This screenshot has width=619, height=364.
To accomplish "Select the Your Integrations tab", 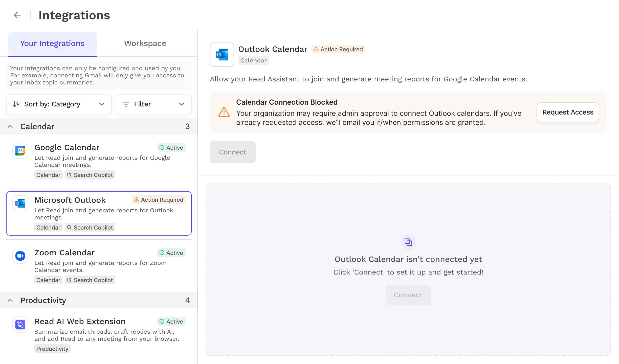I will [x=52, y=43].
